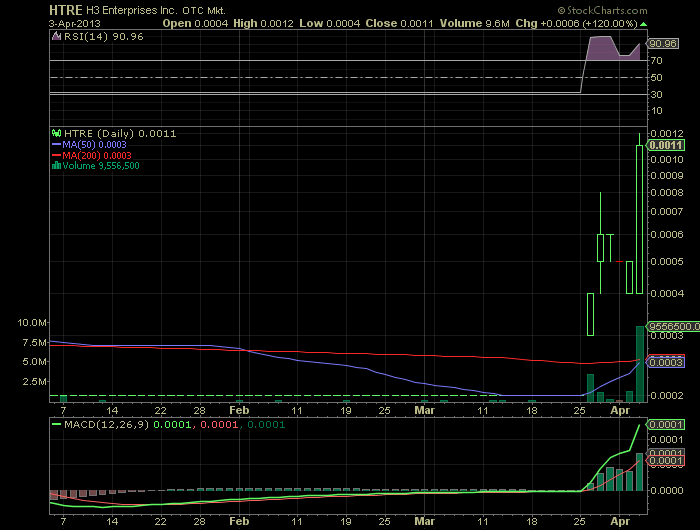
Task: Click the blue 0.0003 MA(50) value tag
Action: pyautogui.click(x=666, y=362)
